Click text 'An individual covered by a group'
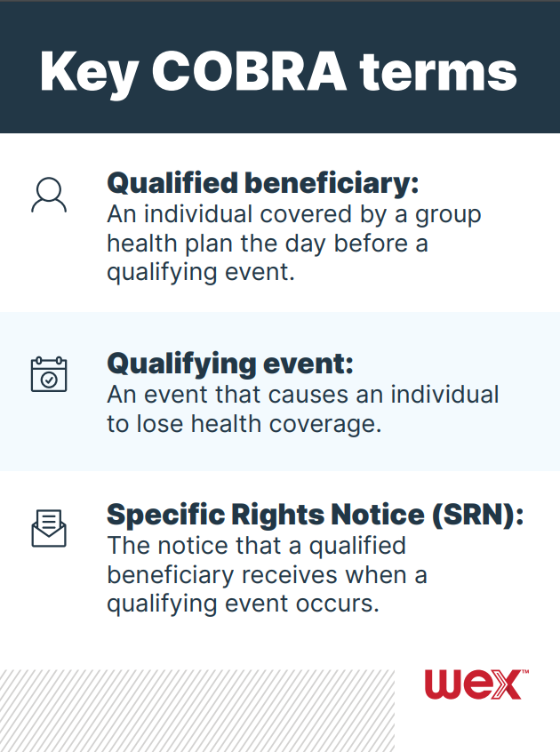This screenshot has height=752, width=560. (294, 215)
